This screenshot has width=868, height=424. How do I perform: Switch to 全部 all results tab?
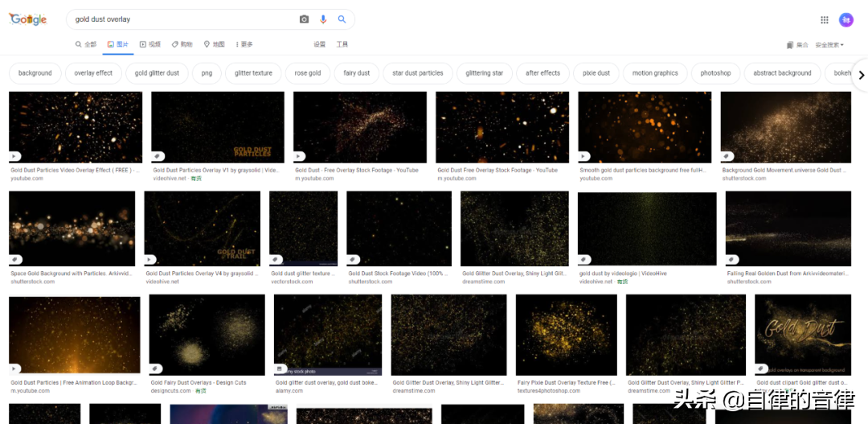86,44
